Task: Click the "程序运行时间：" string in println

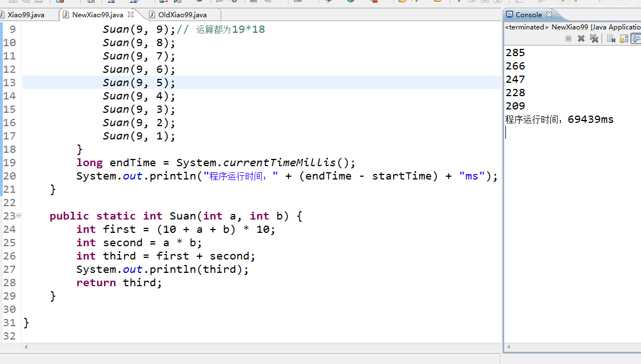Action: coord(241,176)
